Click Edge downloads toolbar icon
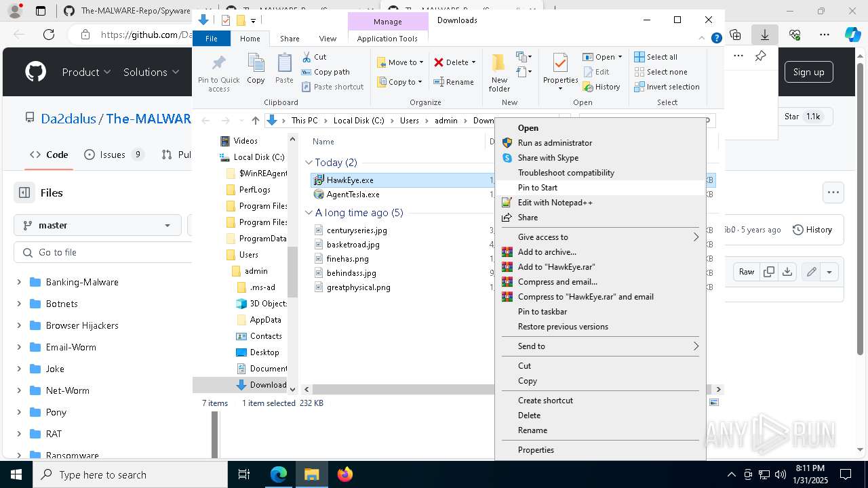This screenshot has height=488, width=868. tap(765, 35)
